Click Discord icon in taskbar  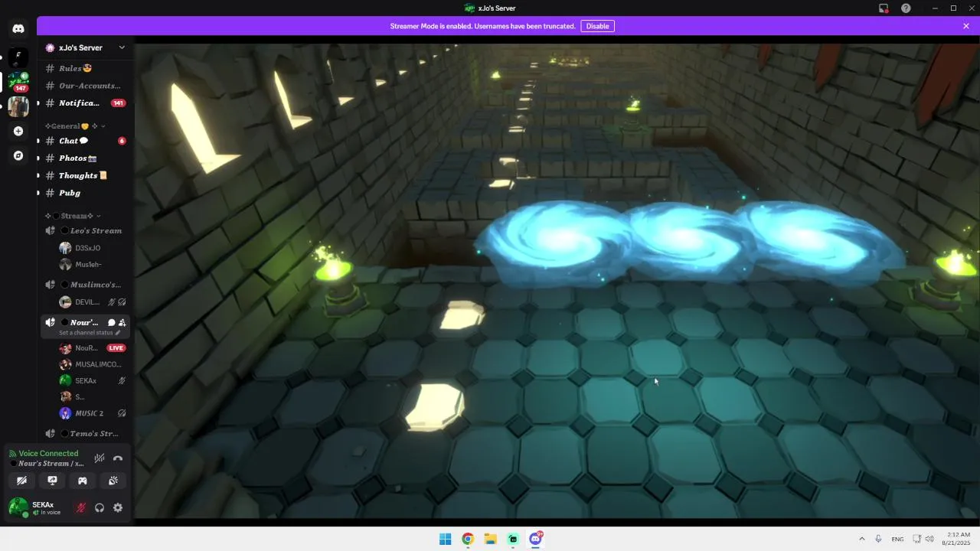536,539
